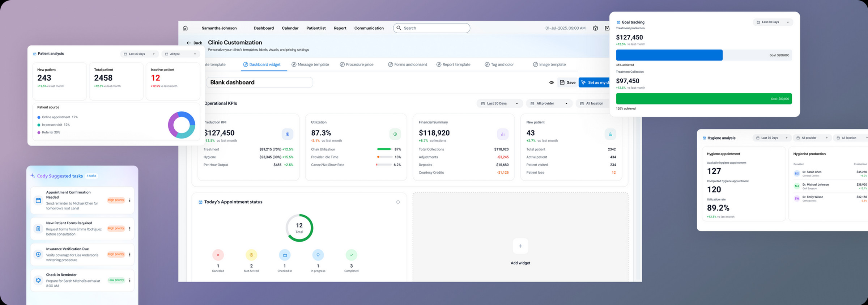Open options menu for Appointment Confirmation Needed task
Viewport: 868px width, 305px height.
pyautogui.click(x=129, y=200)
